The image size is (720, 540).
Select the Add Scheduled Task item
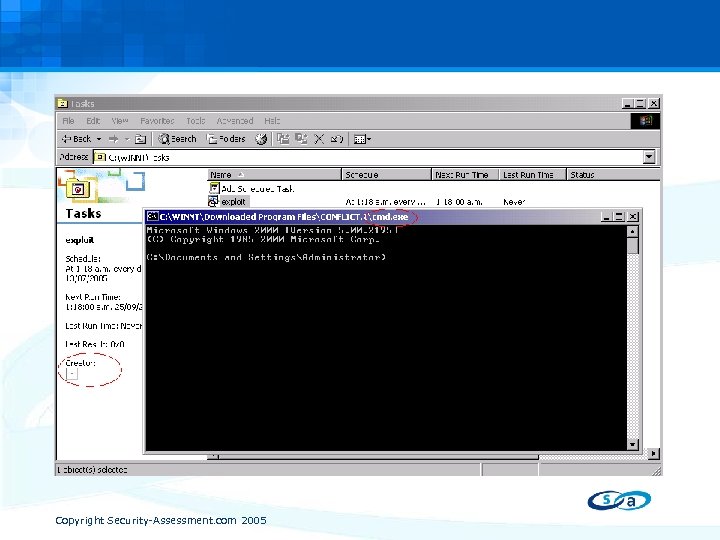tap(252, 188)
